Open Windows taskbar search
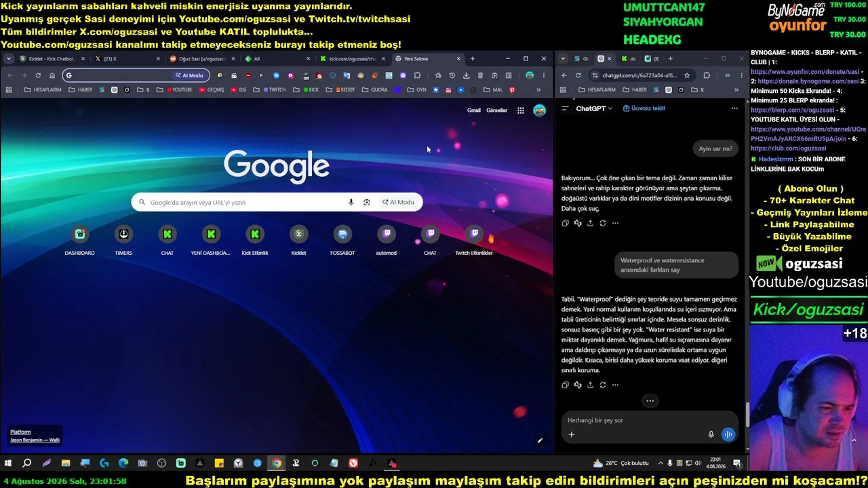868x488 pixels. tap(27, 464)
